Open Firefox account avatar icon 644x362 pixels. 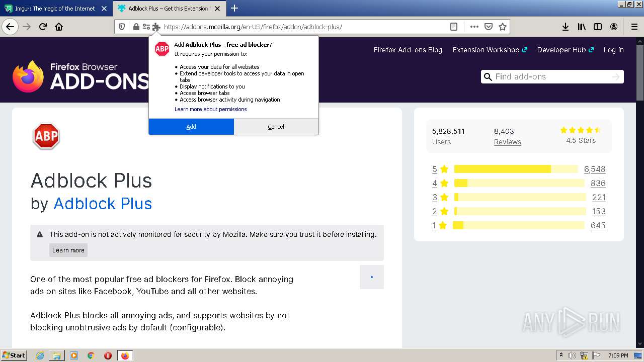click(614, 27)
